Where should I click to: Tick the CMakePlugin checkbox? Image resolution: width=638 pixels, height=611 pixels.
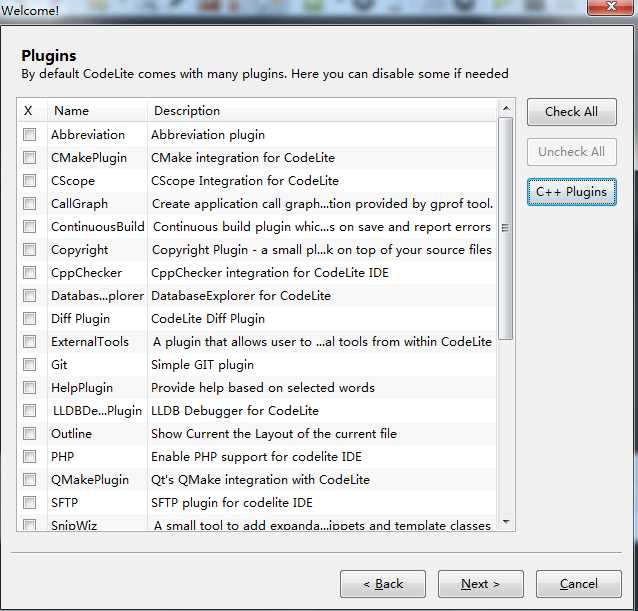[x=29, y=157]
